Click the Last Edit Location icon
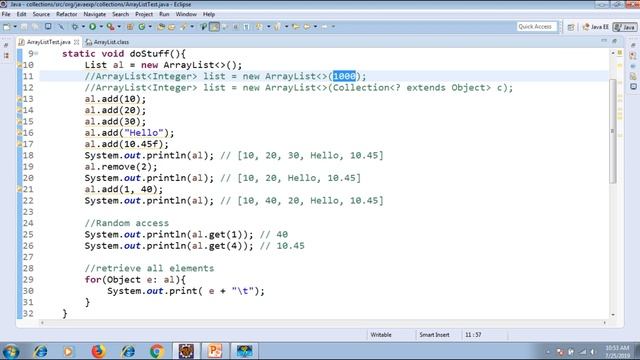Viewport: 640px width, 360px height. point(296,27)
